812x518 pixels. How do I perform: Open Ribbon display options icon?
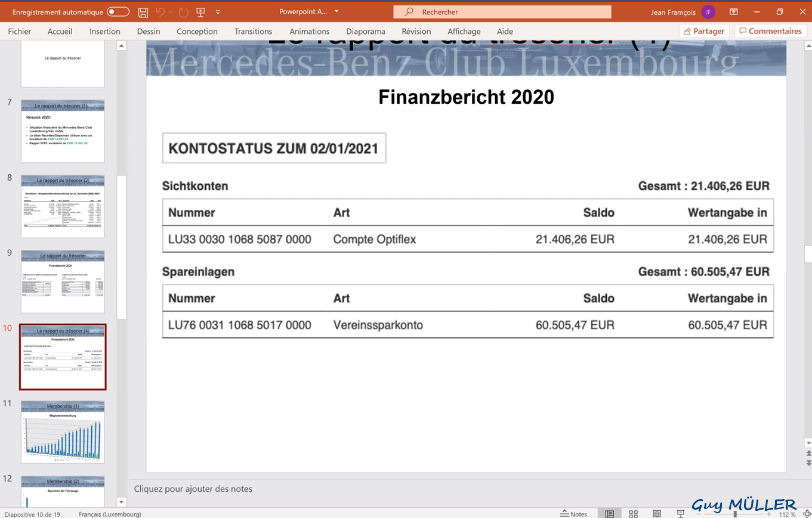[733, 12]
